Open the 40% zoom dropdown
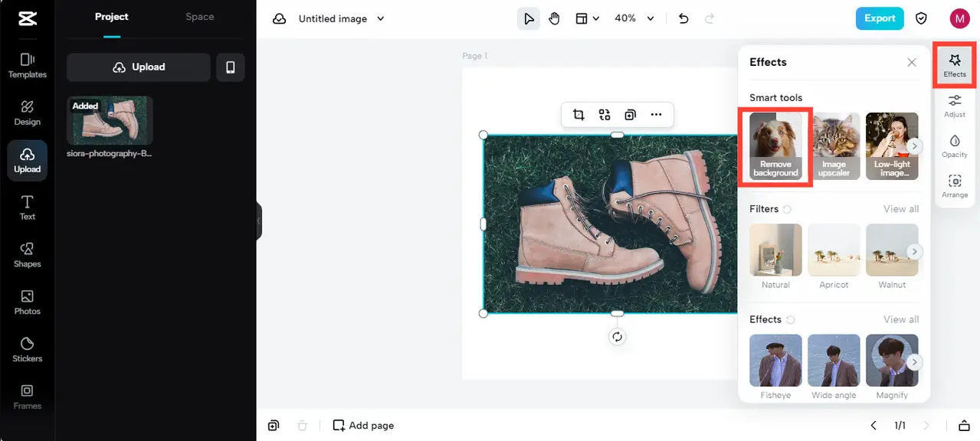The height and width of the screenshot is (441, 980). pos(634,18)
